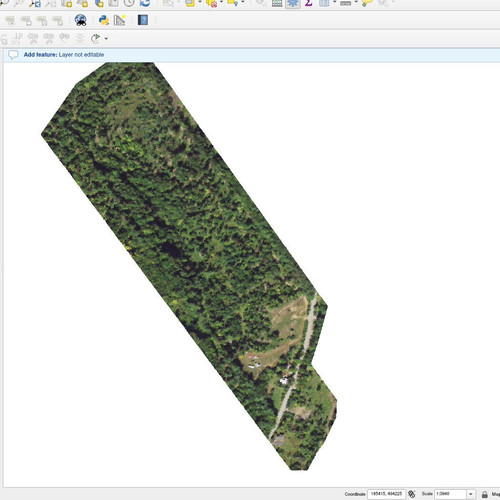Toggle mouse extents display beside coordinate
The width and height of the screenshot is (500, 500).
coord(412,494)
